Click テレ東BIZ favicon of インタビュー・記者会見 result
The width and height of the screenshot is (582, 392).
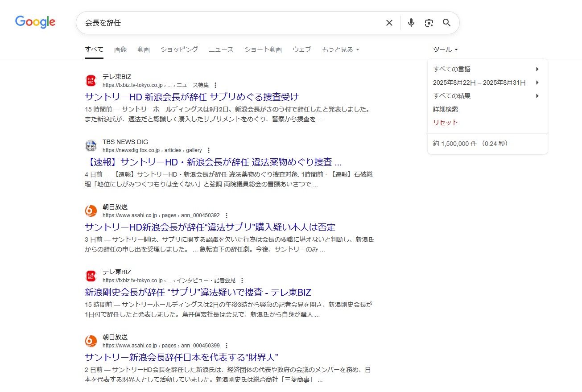91,276
